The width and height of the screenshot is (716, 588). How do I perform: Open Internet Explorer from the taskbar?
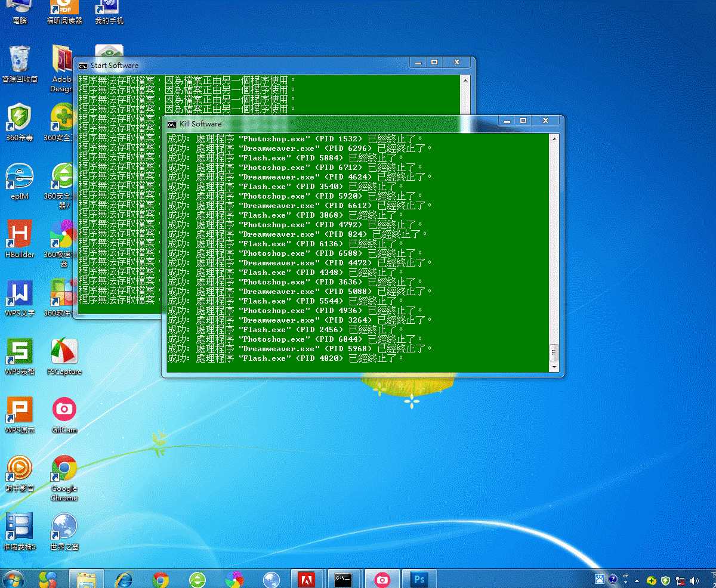124,578
